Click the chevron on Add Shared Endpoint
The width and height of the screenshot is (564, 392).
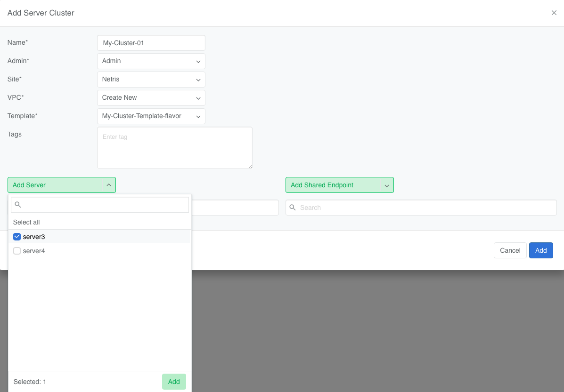386,185
